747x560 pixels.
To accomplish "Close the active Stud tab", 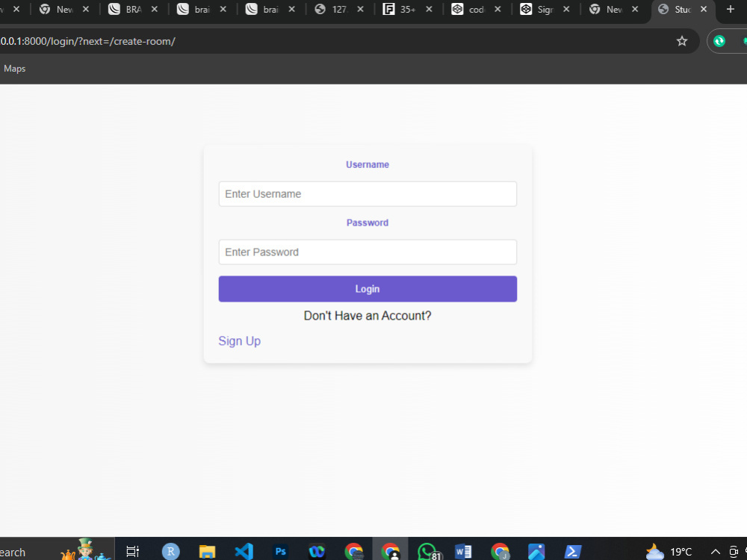I will pos(704,9).
